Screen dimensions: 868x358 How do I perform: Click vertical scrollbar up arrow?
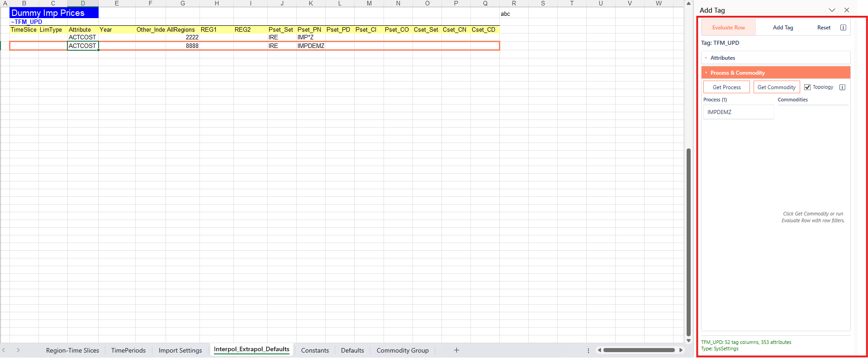coord(688,4)
